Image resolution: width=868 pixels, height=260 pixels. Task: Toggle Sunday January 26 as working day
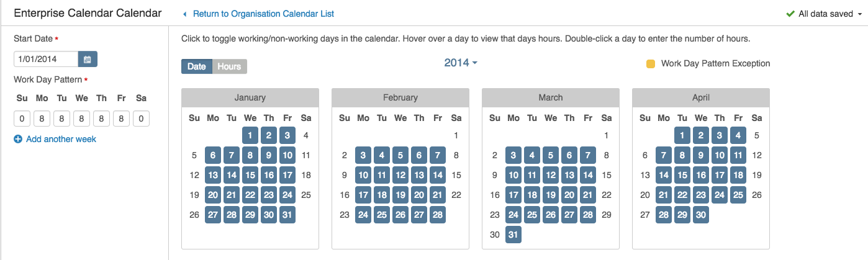[x=194, y=215]
